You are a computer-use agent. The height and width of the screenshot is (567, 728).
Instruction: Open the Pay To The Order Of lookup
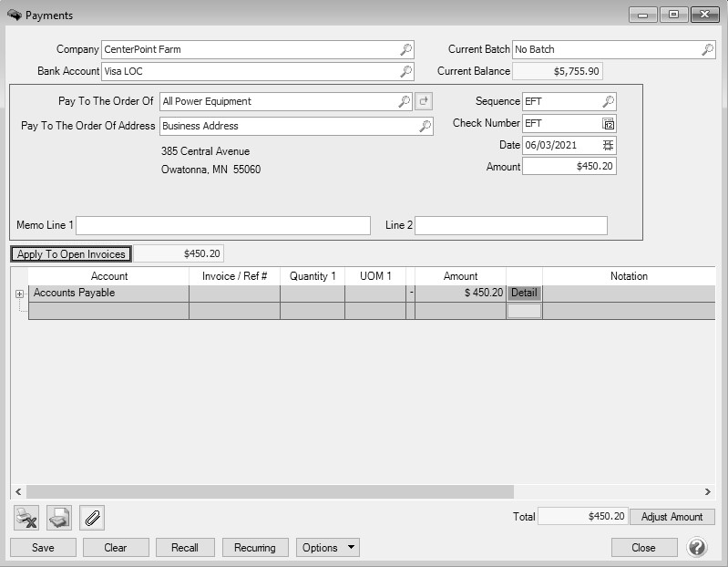click(x=404, y=101)
